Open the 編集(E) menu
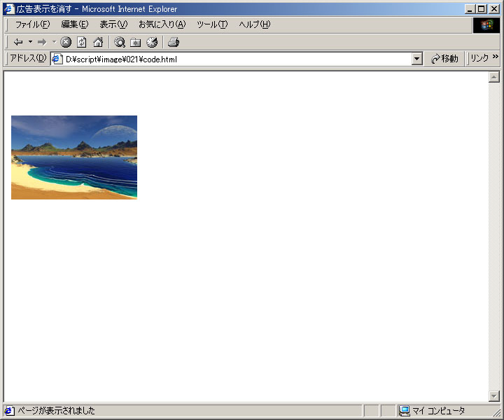The width and height of the screenshot is (504, 420). pos(75,24)
